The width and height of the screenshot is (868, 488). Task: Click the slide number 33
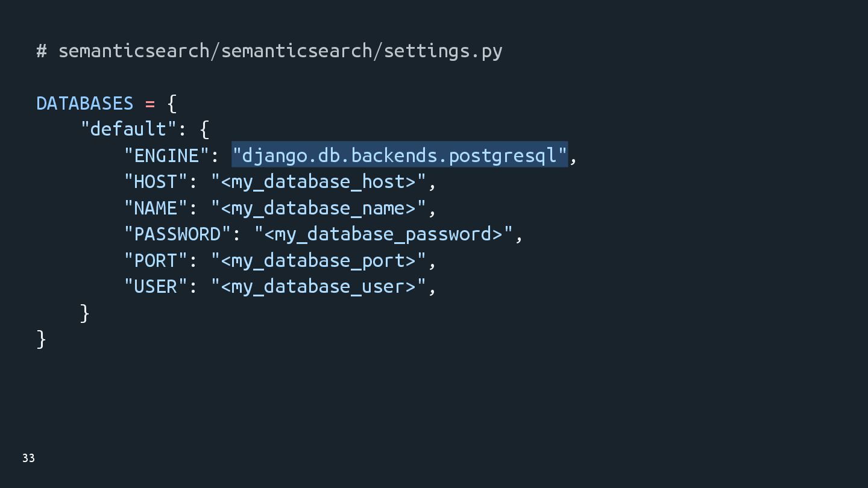click(x=28, y=458)
